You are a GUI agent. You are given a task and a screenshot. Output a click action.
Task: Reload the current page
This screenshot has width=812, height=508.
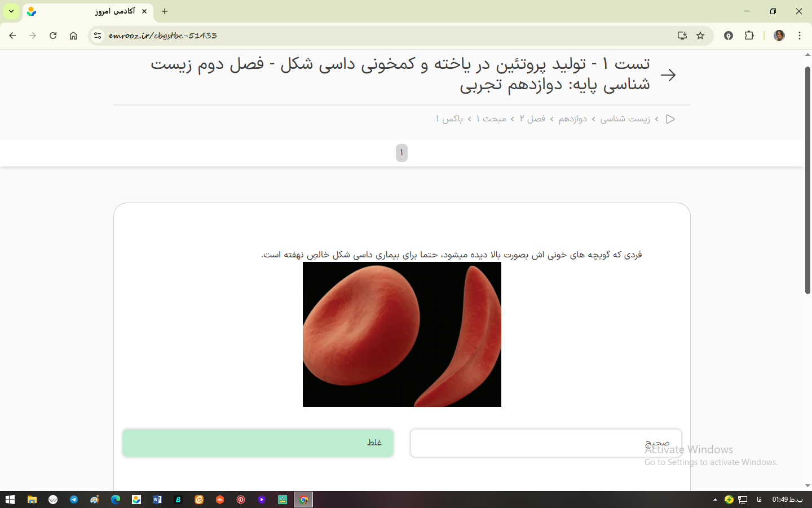[x=53, y=36]
